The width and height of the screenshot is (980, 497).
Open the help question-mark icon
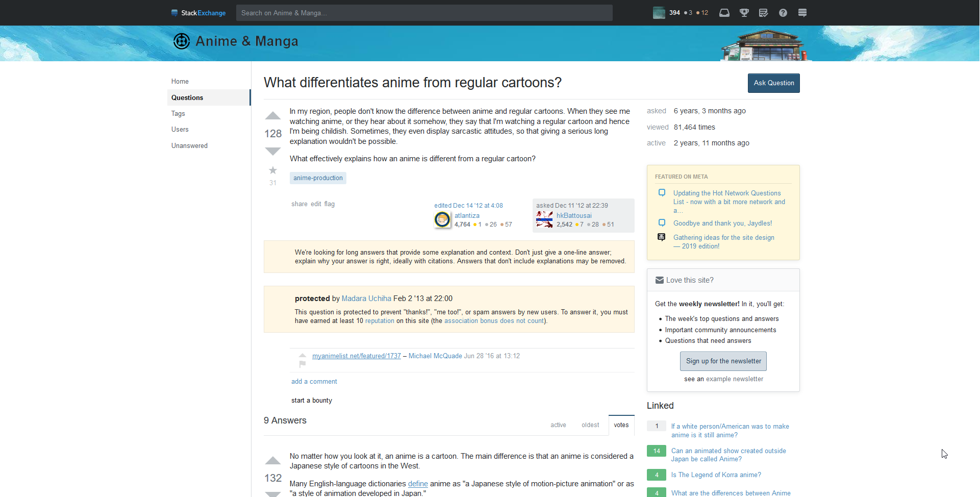(x=783, y=13)
